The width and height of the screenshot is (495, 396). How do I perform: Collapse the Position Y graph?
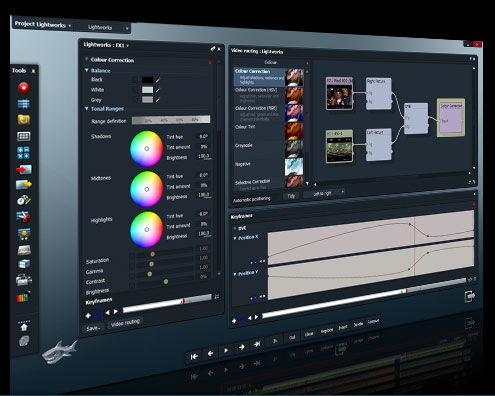tap(235, 274)
